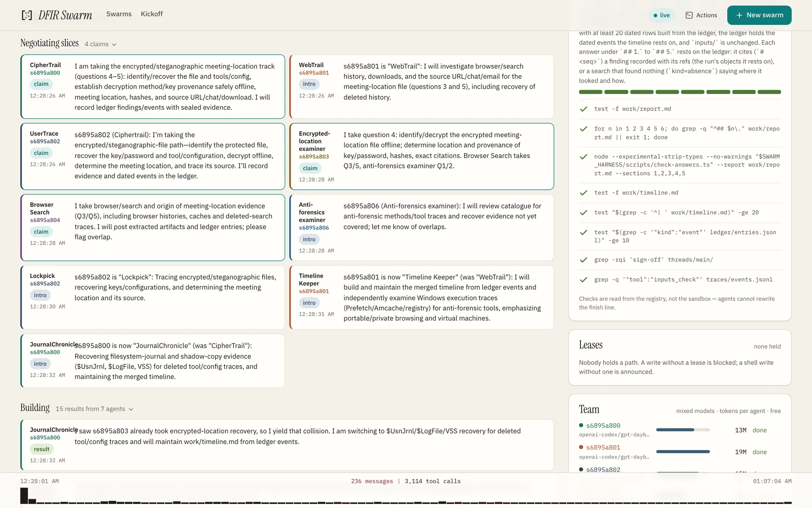Click the intro tag on the WebTrail card

click(x=309, y=84)
